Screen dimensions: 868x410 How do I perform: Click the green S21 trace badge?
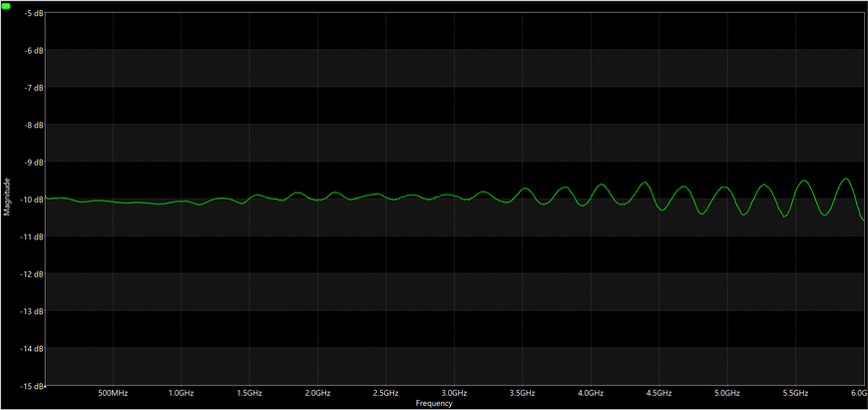[x=6, y=4]
